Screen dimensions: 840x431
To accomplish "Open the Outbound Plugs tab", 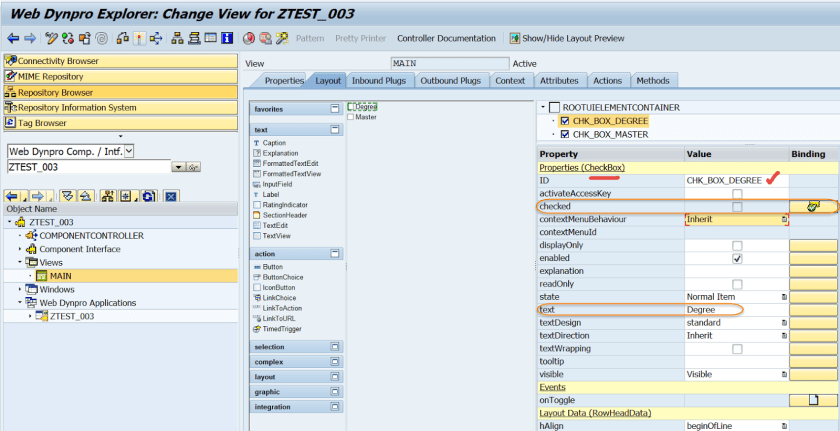I will 451,80.
